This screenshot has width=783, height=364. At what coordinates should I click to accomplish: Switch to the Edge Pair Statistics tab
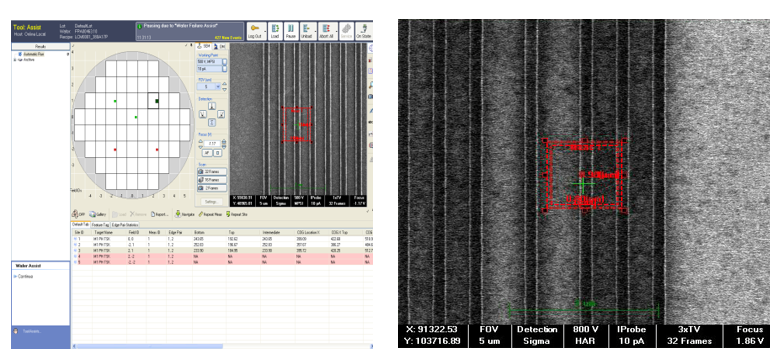pyautogui.click(x=125, y=225)
